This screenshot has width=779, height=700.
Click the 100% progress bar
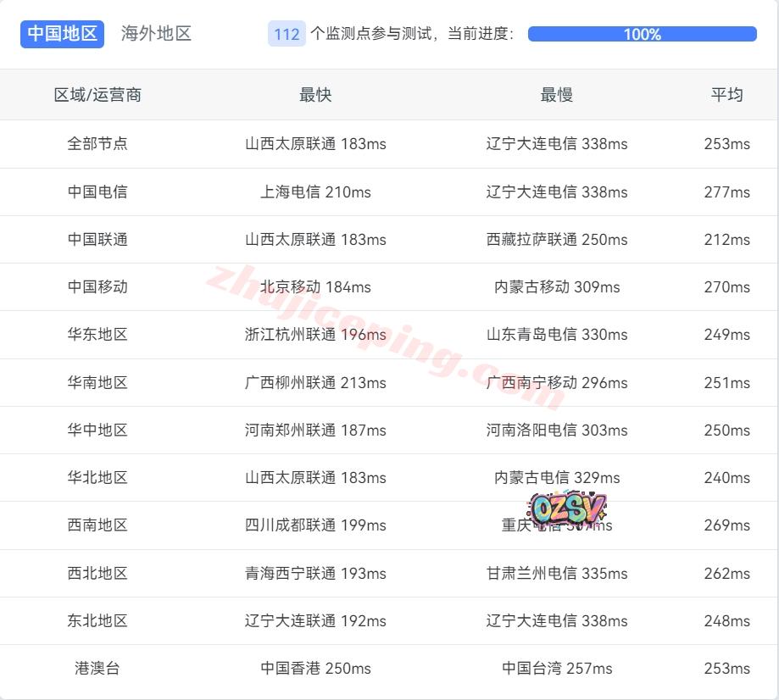click(642, 34)
